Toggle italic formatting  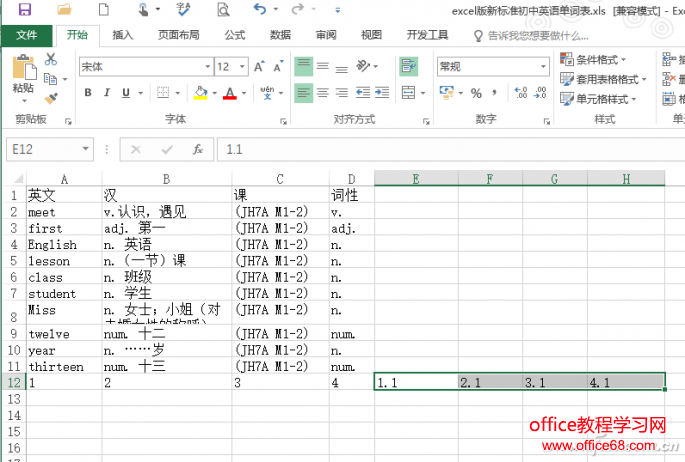(x=107, y=93)
